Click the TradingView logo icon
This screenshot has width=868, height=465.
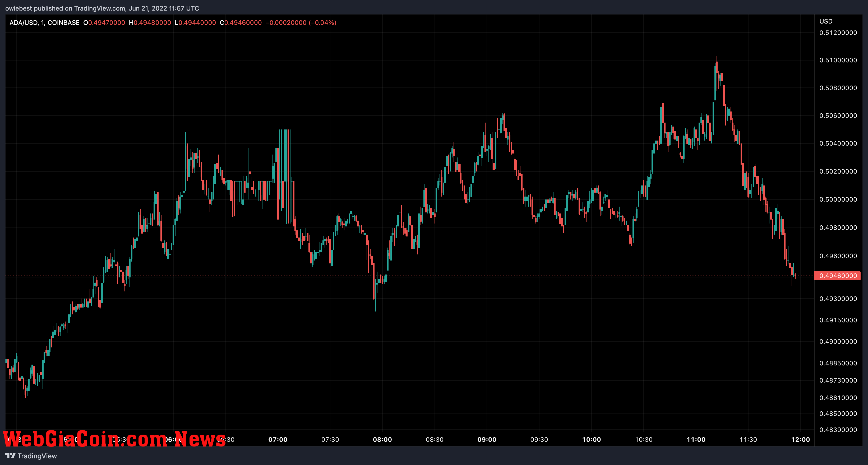(x=11, y=455)
